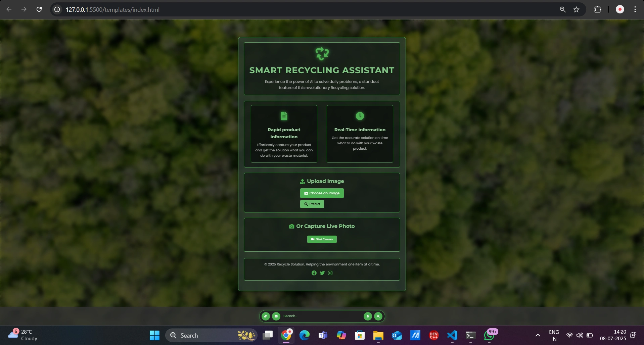
Task: Click the camera icon in bottom search bar
Action: pos(276,316)
